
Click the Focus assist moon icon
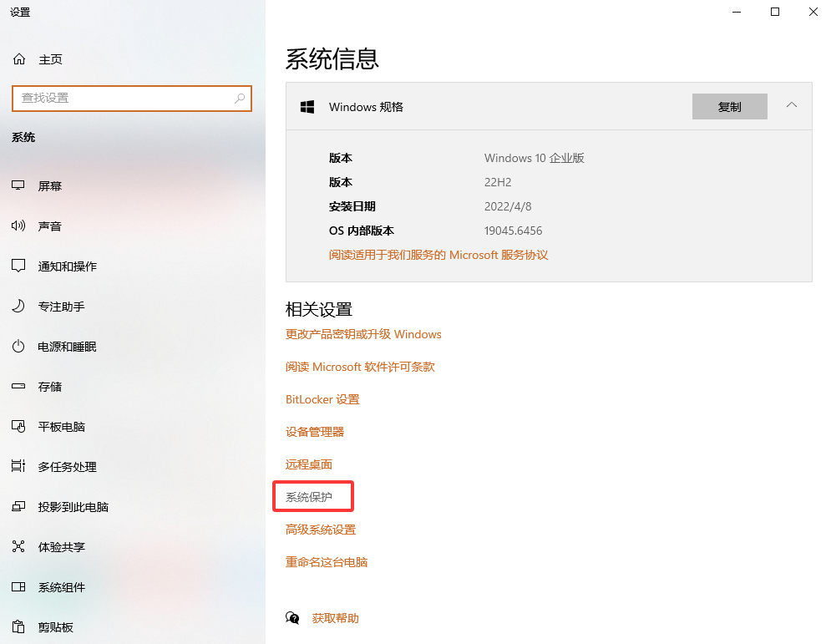coord(18,307)
